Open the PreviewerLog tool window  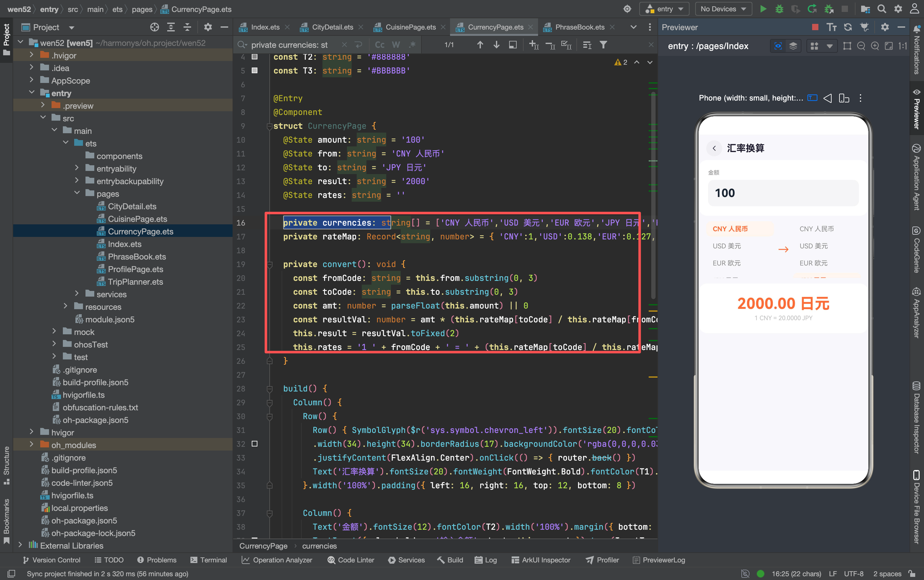tap(659, 560)
